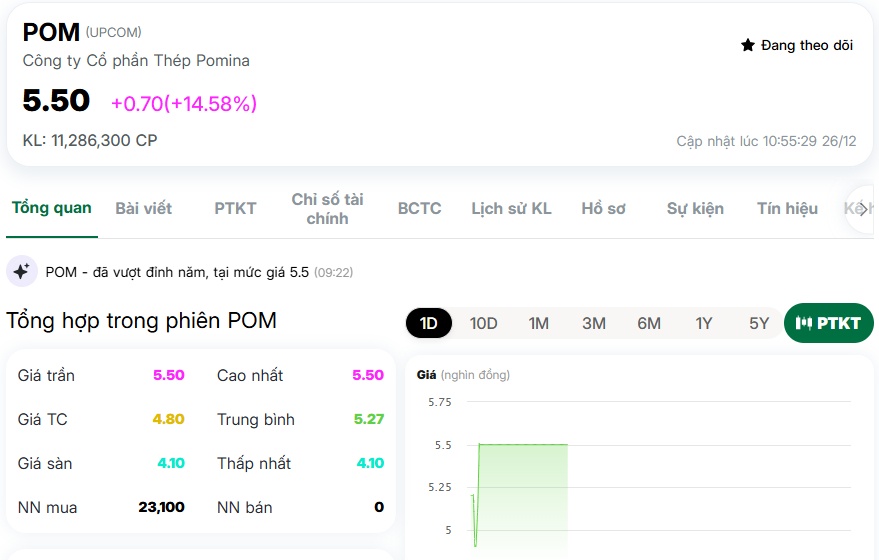Click Công ty Cổ phần Thép Pomina
The image size is (879, 560).
click(136, 61)
